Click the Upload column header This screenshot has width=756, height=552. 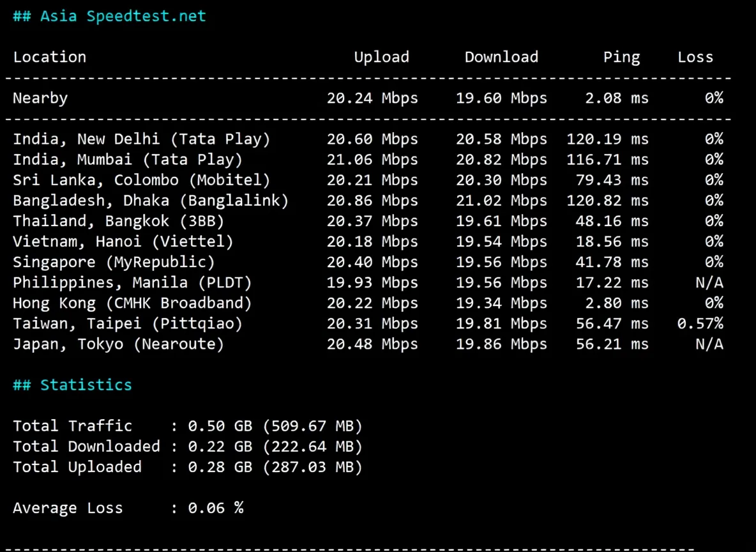tap(381, 57)
